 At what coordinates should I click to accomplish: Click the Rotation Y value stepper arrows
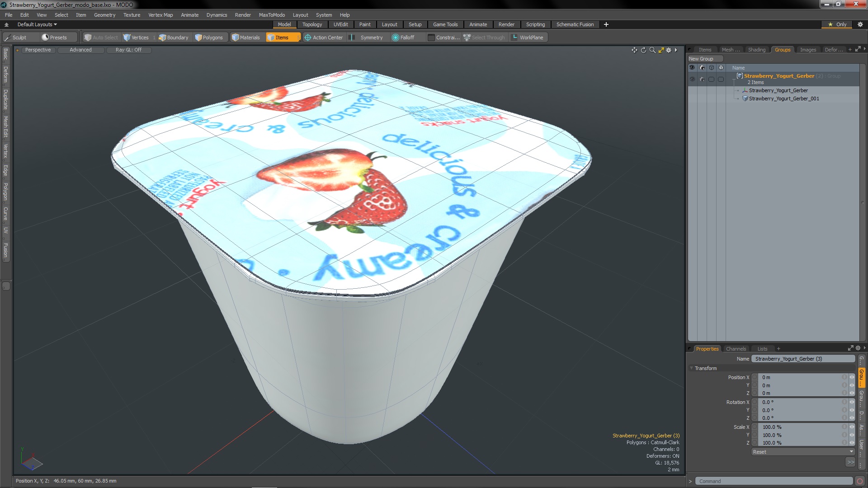852,410
